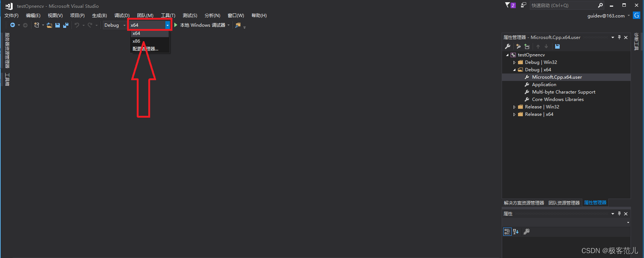Open the New Project dropdown arrow

(x=43, y=25)
